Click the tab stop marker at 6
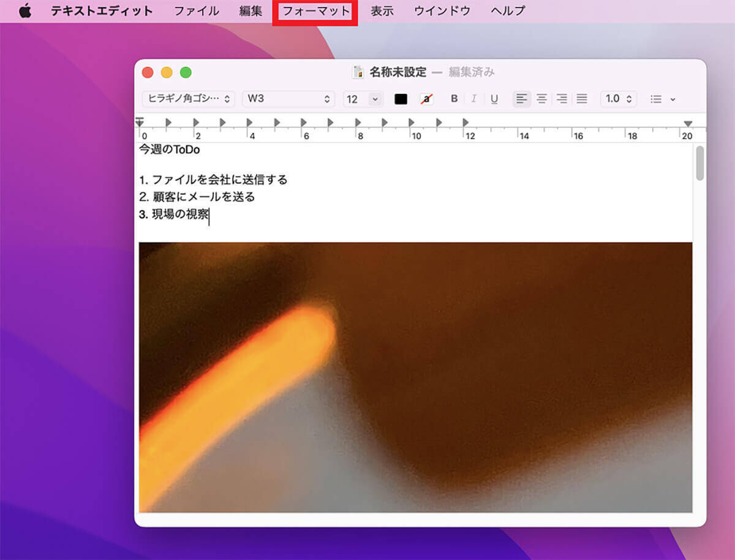Image resolution: width=735 pixels, height=560 pixels. [304, 123]
